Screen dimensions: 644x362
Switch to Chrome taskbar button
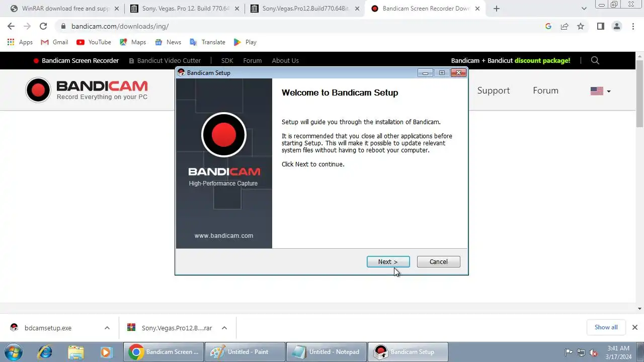(x=164, y=352)
